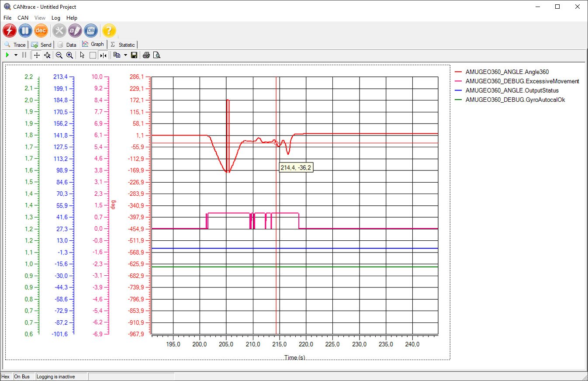Switch to the Statistic tab
The image size is (588, 381).
tap(122, 45)
